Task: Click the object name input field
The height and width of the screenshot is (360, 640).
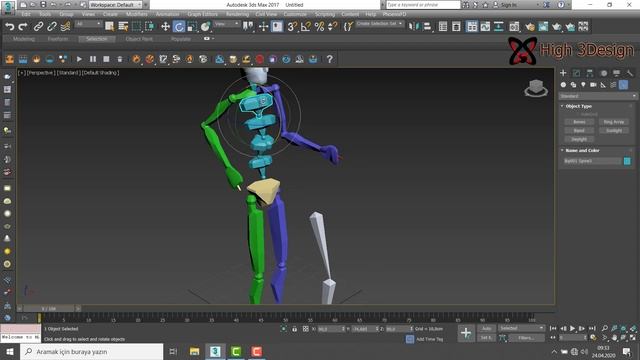Action: pyautogui.click(x=592, y=161)
